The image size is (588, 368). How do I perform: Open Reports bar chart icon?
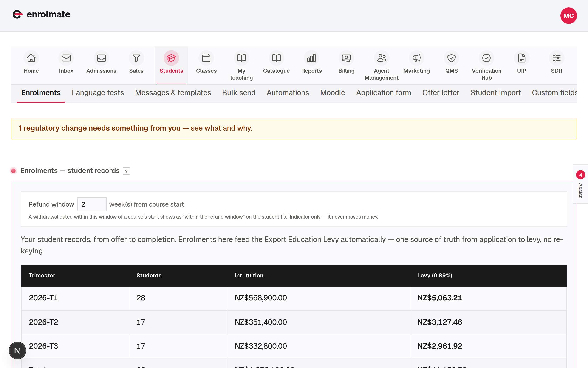click(x=311, y=58)
